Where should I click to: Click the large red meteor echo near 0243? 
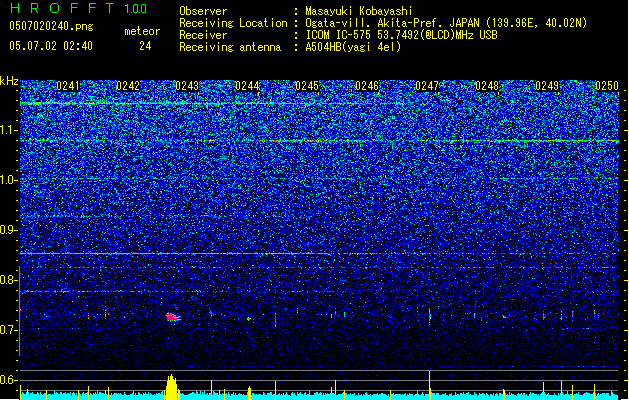coord(172,318)
